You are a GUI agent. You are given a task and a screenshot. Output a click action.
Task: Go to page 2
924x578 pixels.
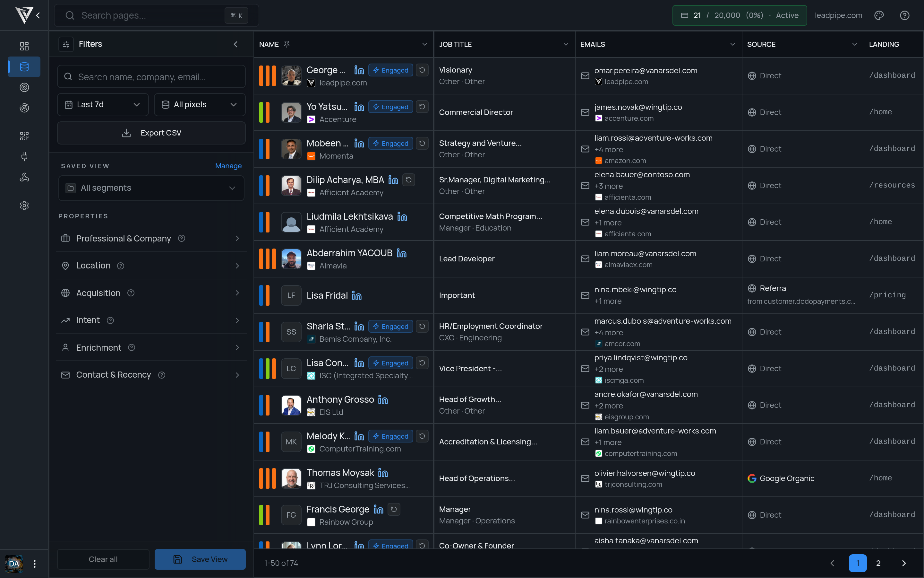click(x=878, y=563)
